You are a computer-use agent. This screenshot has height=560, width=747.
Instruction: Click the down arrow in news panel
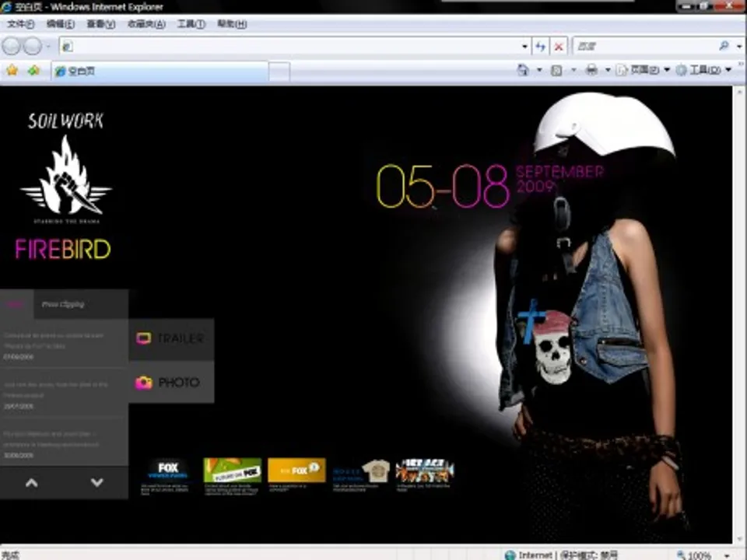click(x=96, y=483)
